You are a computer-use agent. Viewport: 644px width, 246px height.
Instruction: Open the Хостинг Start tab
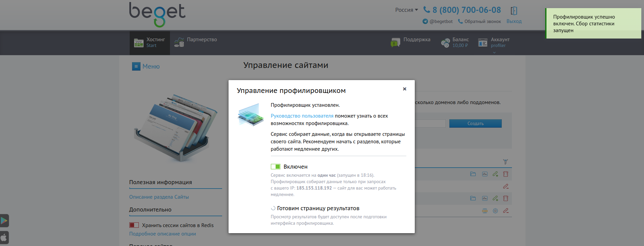pos(150,43)
